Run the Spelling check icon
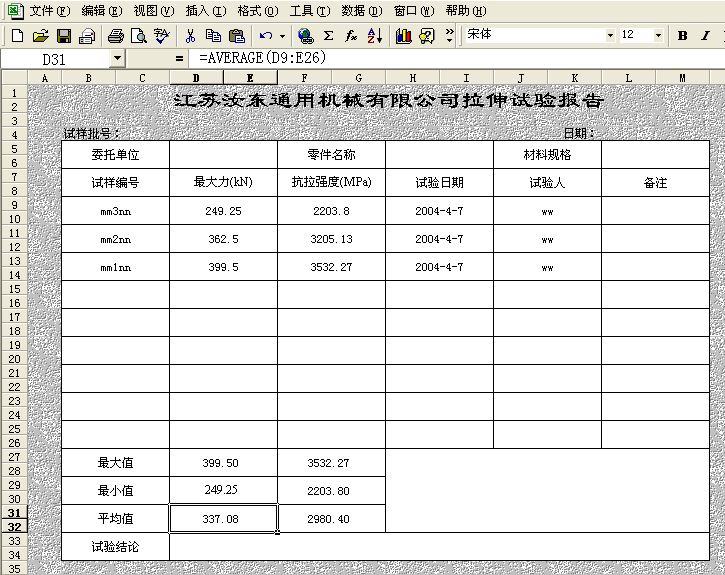This screenshot has width=725, height=575. [162, 36]
